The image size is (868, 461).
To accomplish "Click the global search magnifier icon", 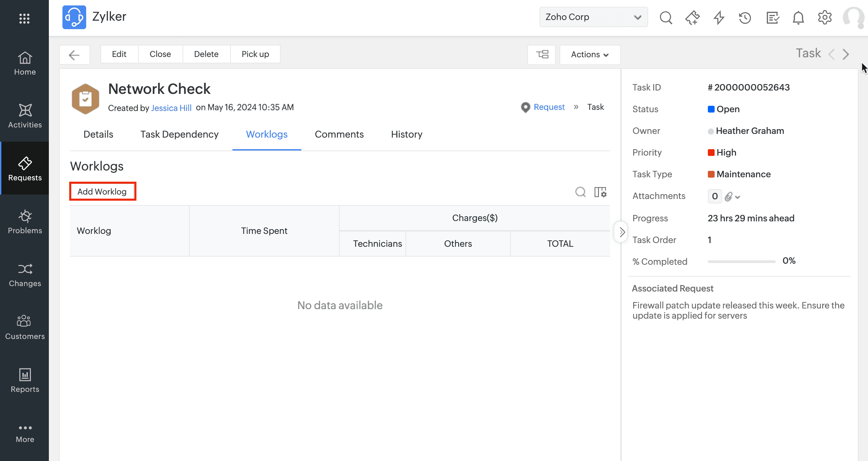I will coord(665,17).
